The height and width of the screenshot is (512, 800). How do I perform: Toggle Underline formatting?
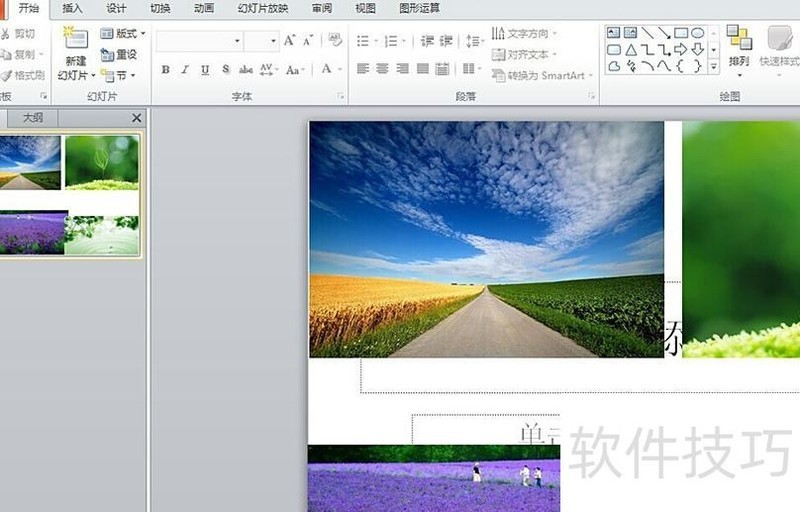[x=205, y=70]
